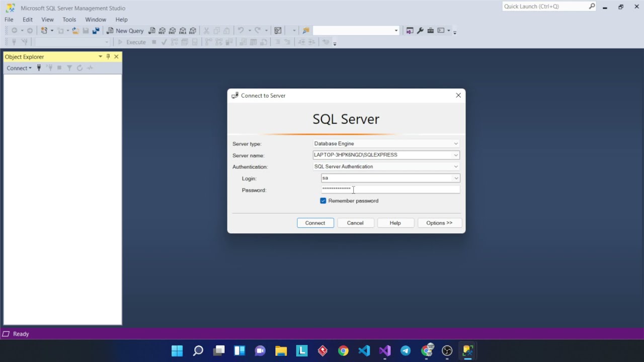
Task: Click the Options >> button
Action: [x=439, y=223]
